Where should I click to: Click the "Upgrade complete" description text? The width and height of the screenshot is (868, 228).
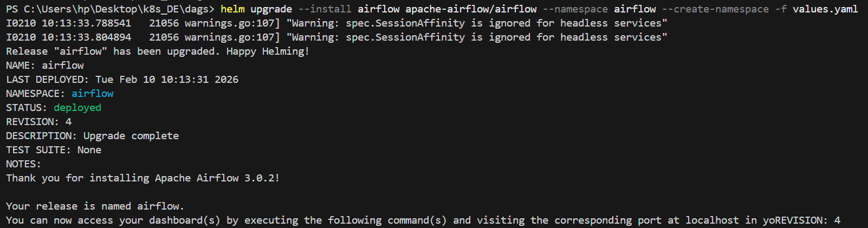131,136
